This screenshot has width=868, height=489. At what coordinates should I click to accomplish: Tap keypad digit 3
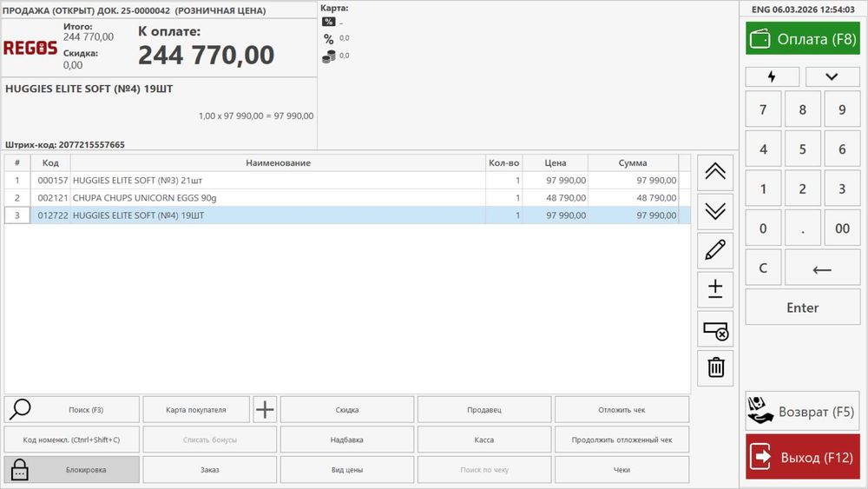[842, 188]
